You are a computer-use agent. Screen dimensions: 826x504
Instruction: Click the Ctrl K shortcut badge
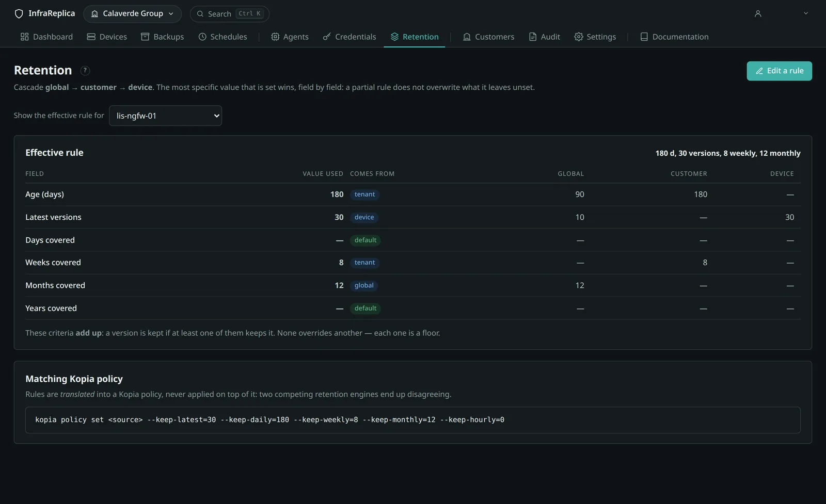point(249,14)
